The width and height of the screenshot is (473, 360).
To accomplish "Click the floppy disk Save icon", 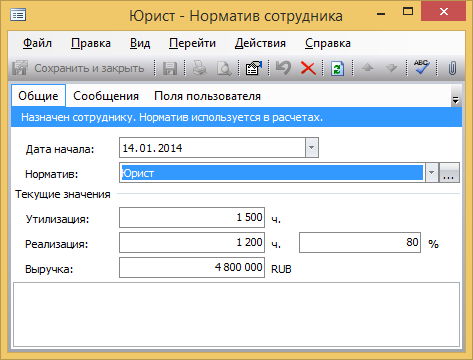I will point(170,68).
